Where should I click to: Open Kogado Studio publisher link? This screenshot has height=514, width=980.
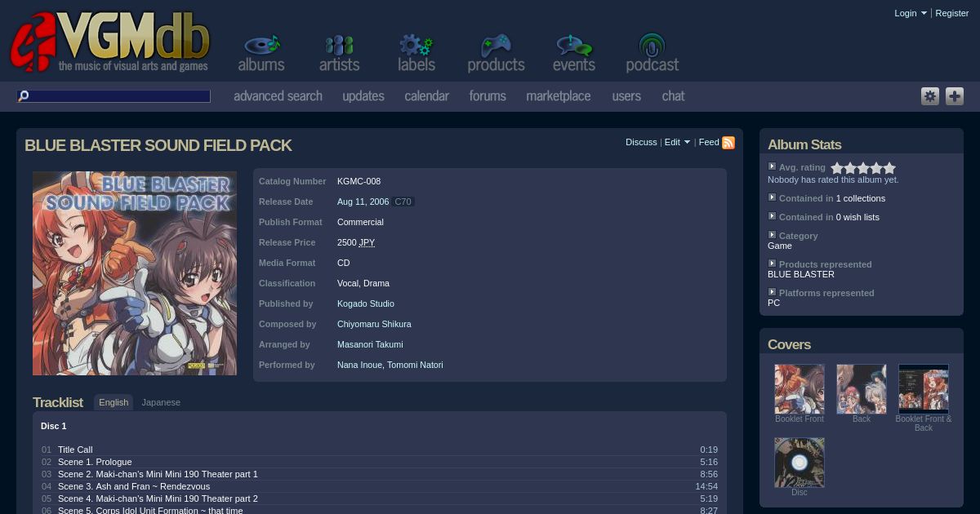click(x=366, y=304)
